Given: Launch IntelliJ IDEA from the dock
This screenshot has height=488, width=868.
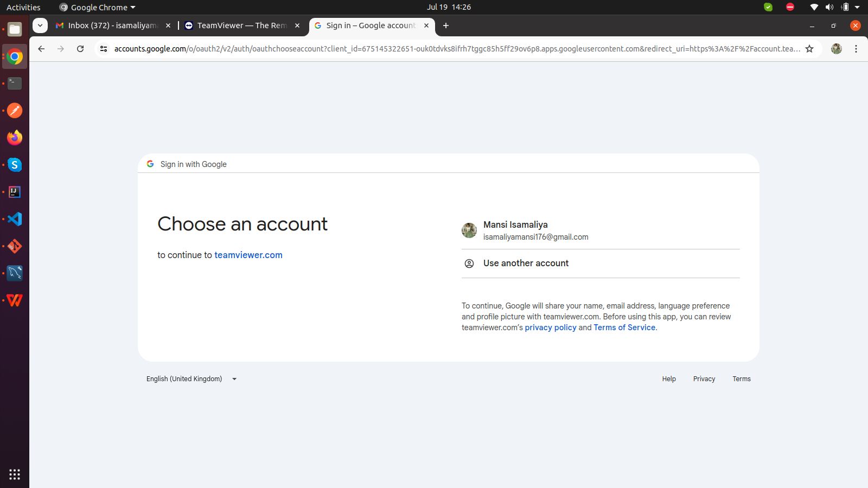Looking at the screenshot, I should [x=15, y=192].
